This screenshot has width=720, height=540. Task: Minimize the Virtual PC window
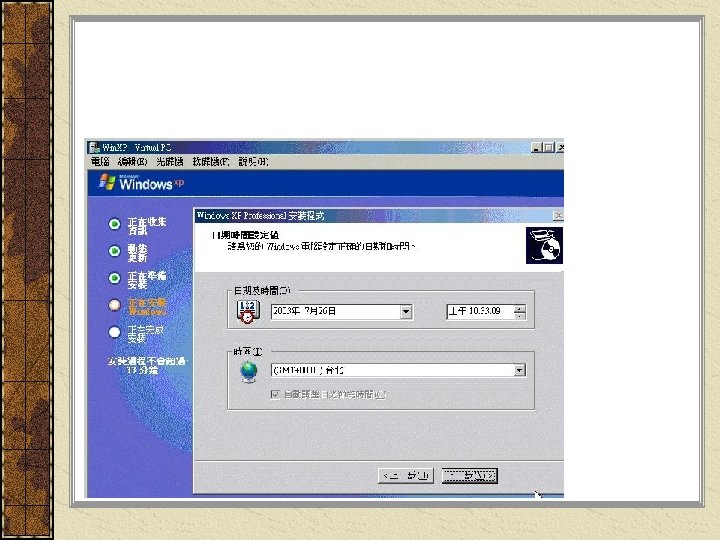point(536,147)
